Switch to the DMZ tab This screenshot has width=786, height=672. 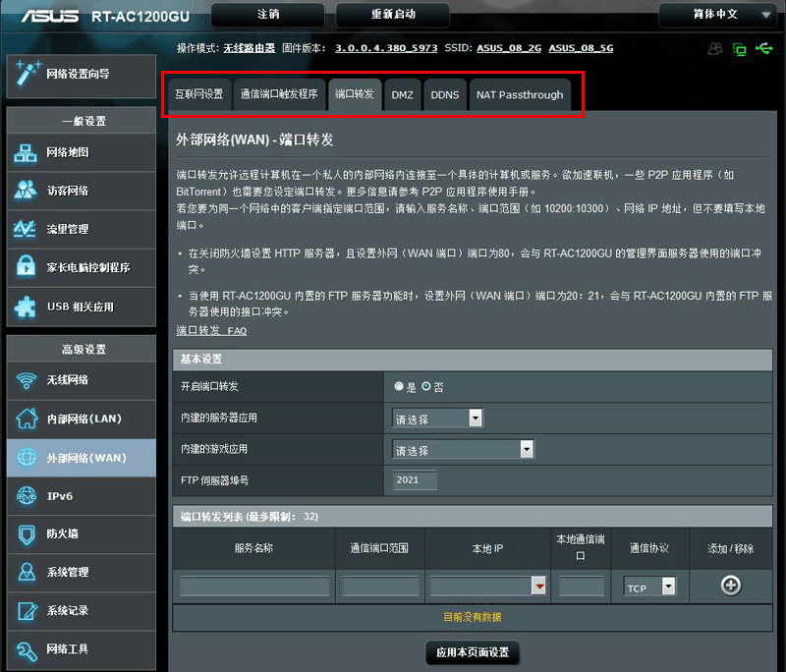pyautogui.click(x=402, y=94)
